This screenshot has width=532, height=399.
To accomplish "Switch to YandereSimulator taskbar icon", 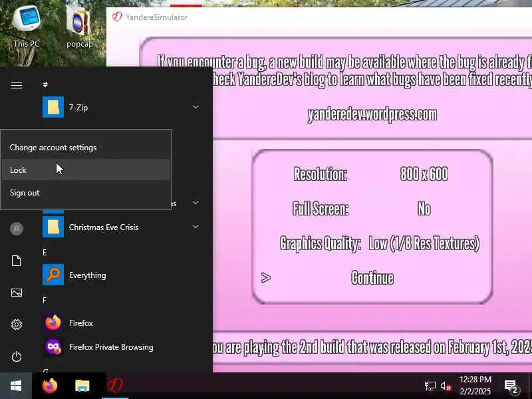I will tap(114, 386).
